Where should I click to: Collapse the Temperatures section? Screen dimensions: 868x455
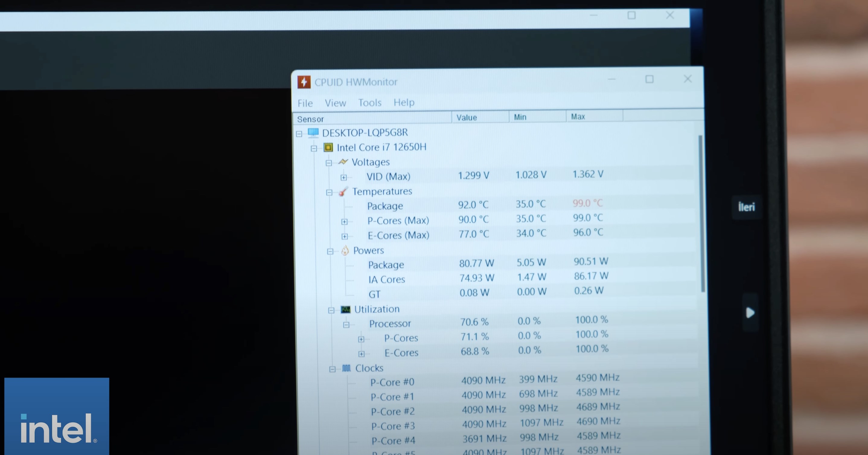click(329, 192)
